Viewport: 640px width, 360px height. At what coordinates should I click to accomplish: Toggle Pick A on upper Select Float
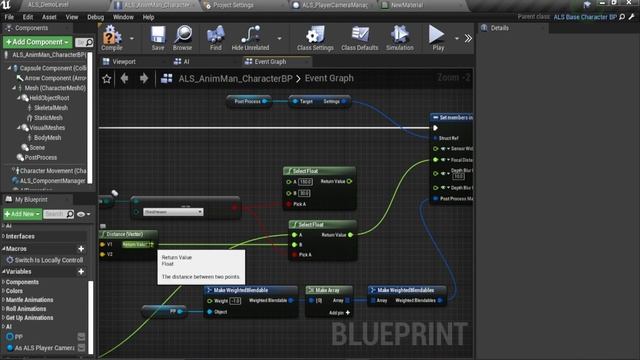289,204
